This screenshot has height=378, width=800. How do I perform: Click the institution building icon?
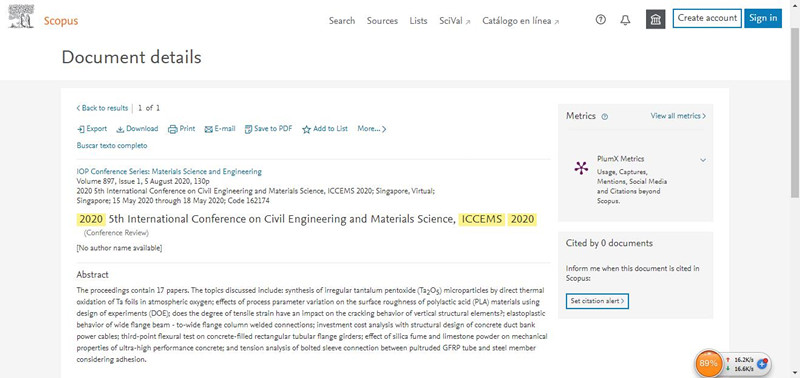pos(656,20)
